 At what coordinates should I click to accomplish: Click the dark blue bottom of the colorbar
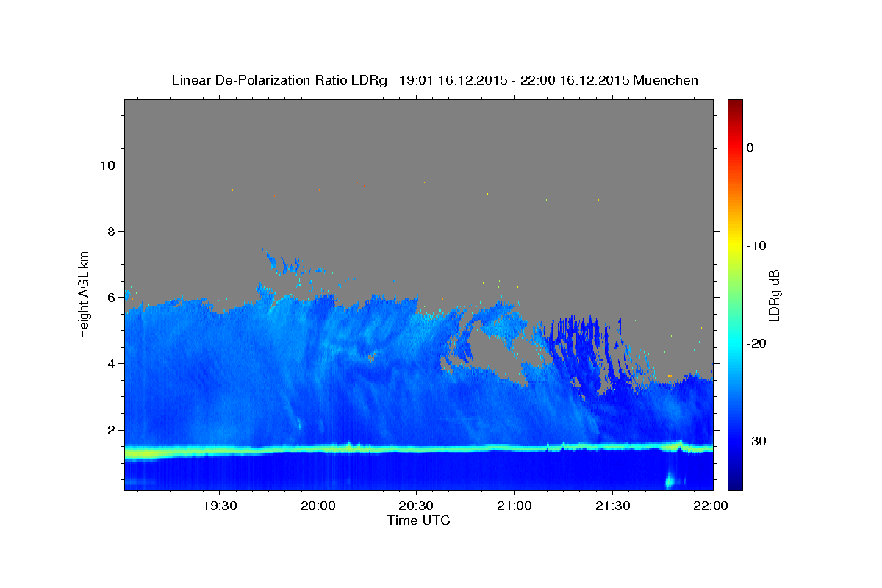tap(735, 484)
